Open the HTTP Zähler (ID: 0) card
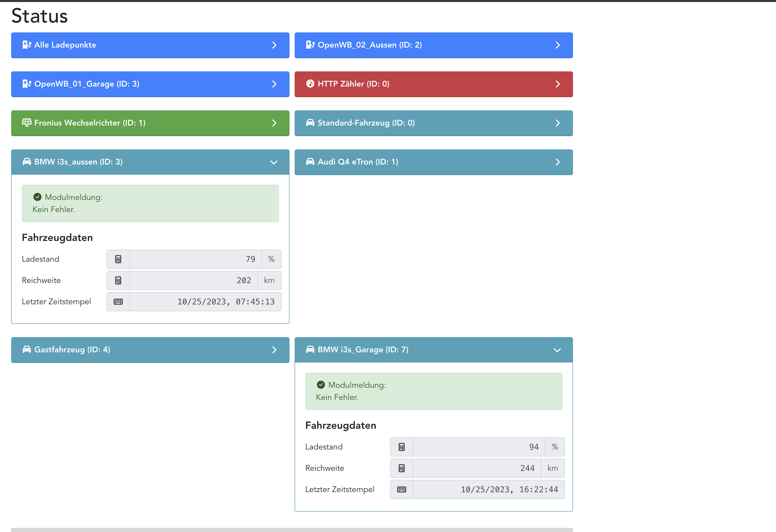The width and height of the screenshot is (776, 532). (353, 84)
